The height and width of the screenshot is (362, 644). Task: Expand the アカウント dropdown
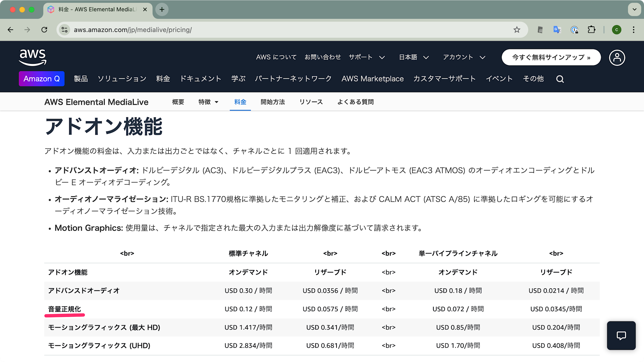[x=464, y=57]
